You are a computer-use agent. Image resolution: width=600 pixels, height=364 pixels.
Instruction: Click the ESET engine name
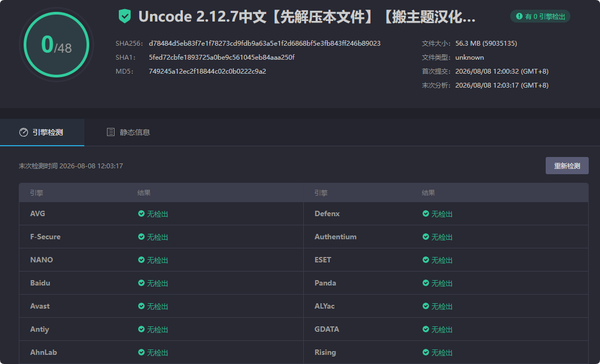coord(323,260)
